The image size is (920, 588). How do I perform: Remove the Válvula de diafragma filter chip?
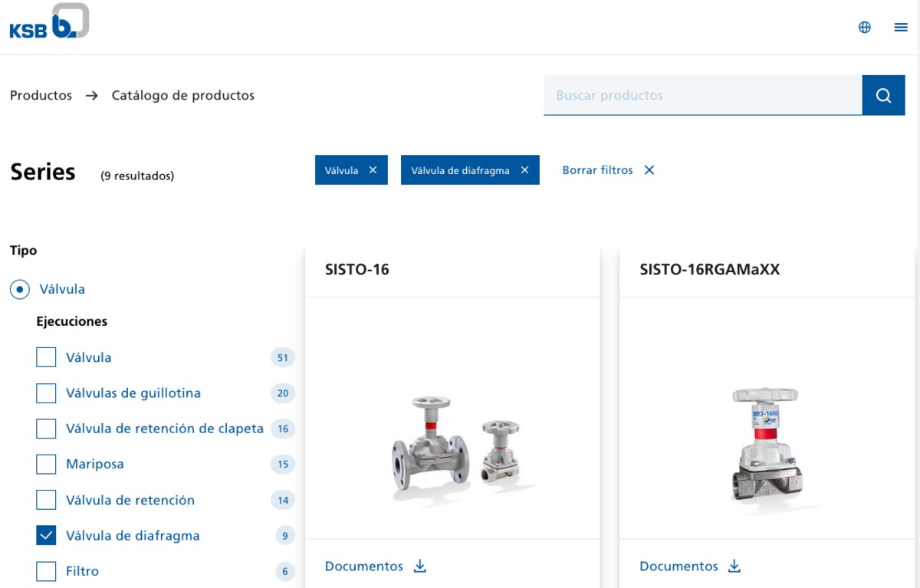(x=524, y=170)
